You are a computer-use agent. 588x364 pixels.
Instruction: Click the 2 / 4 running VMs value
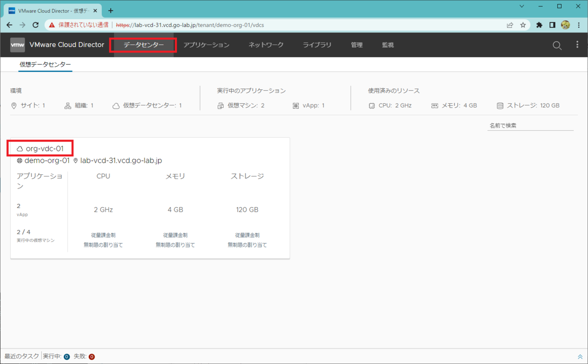click(x=24, y=232)
